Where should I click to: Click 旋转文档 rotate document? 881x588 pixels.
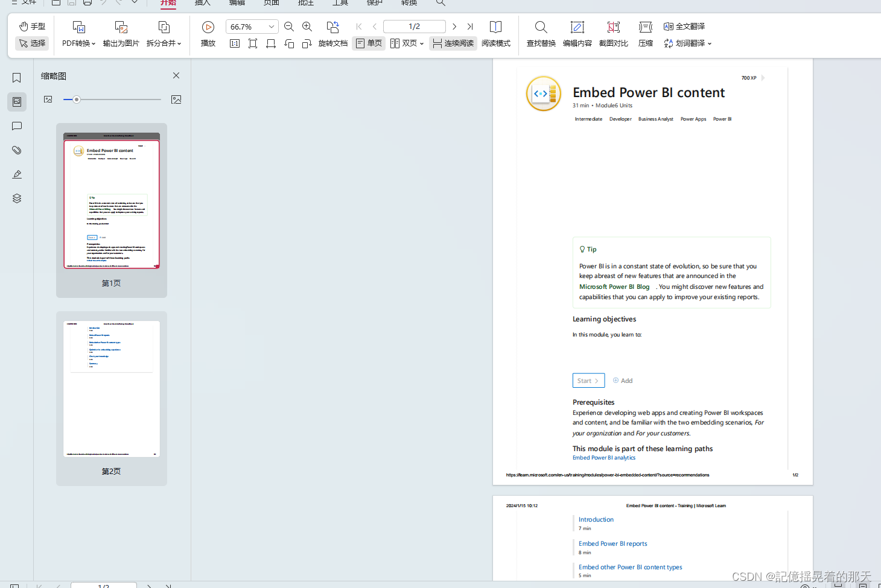click(333, 34)
